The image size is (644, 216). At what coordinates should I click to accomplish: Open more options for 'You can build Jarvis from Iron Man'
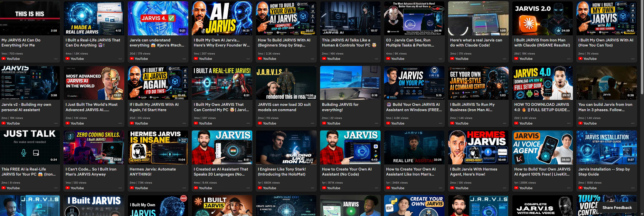click(633, 123)
